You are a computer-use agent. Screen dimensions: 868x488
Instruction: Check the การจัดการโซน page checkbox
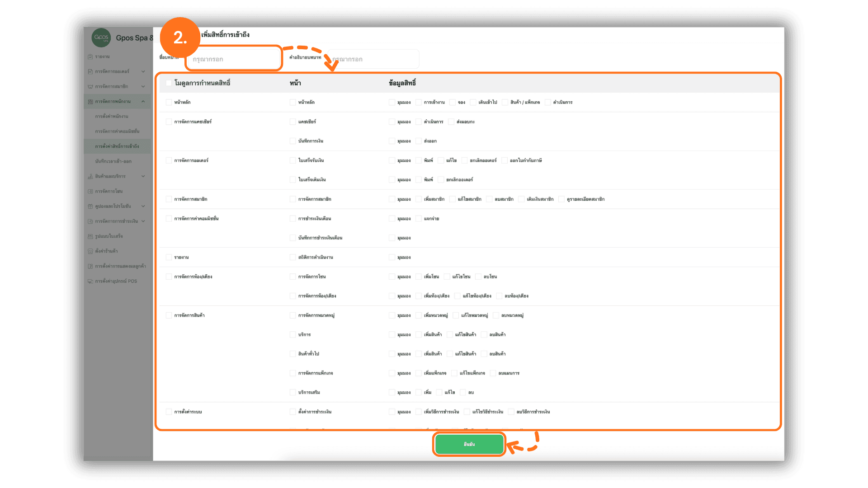292,277
